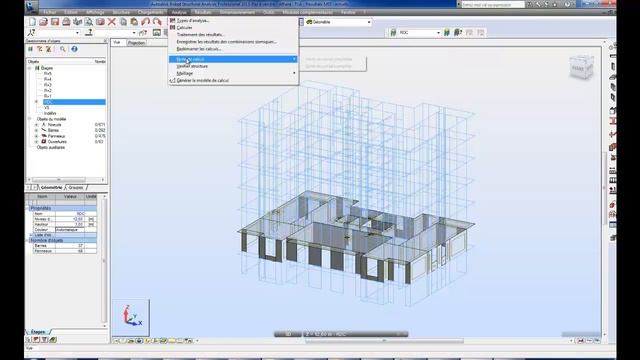
Task: Click the load case selection icon
Action: [89, 33]
